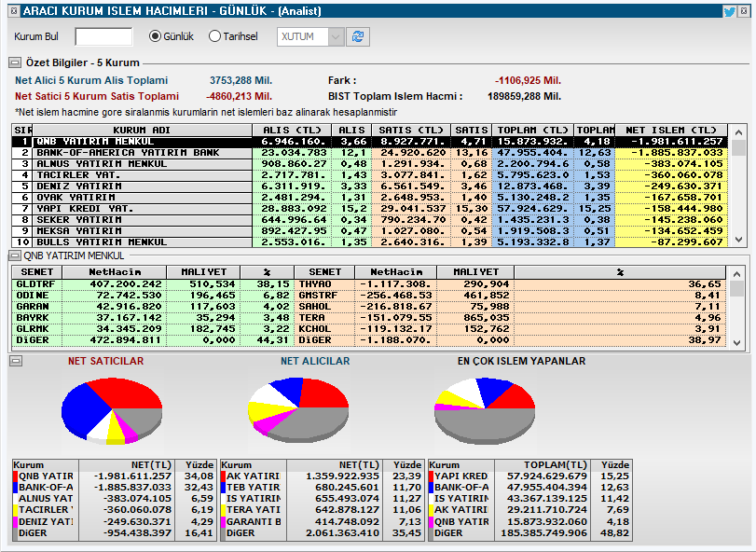Click YAPI KRED row in most-traded legend
The image size is (756, 552).
point(529,476)
